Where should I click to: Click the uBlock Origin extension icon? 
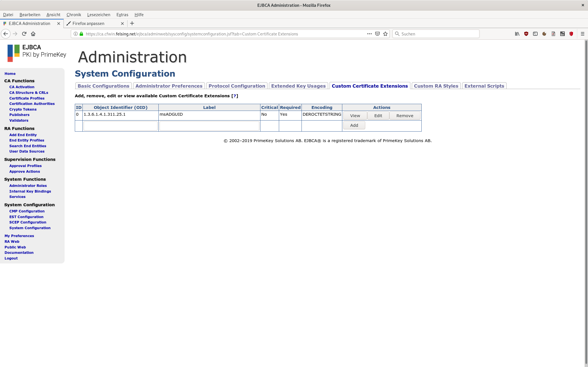[526, 34]
